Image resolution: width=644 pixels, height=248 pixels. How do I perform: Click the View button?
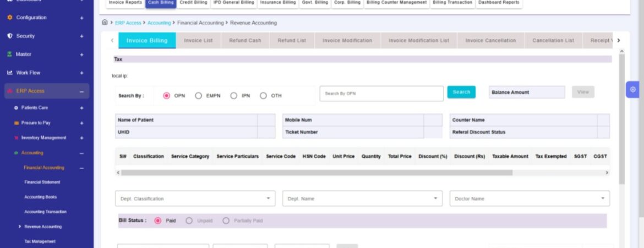(x=583, y=92)
